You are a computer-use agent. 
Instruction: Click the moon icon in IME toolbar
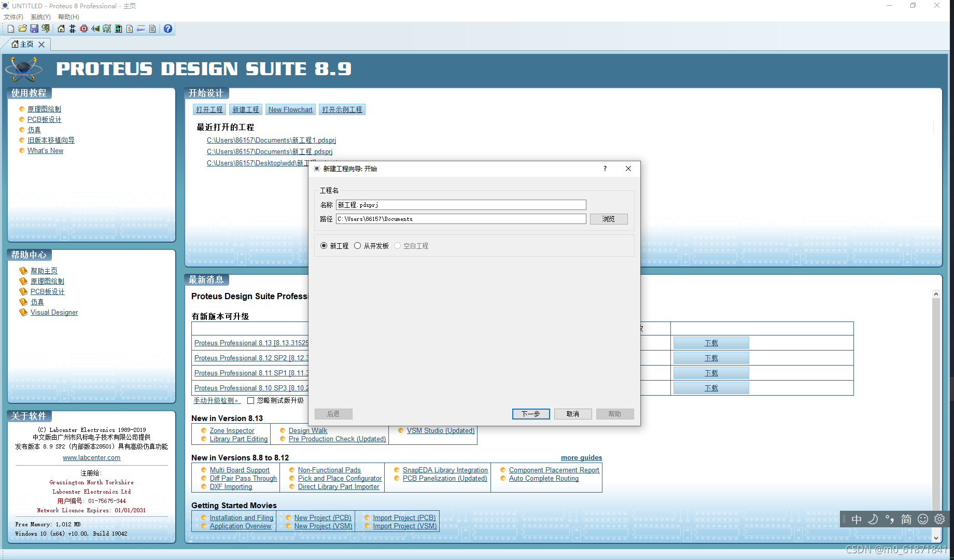873,519
